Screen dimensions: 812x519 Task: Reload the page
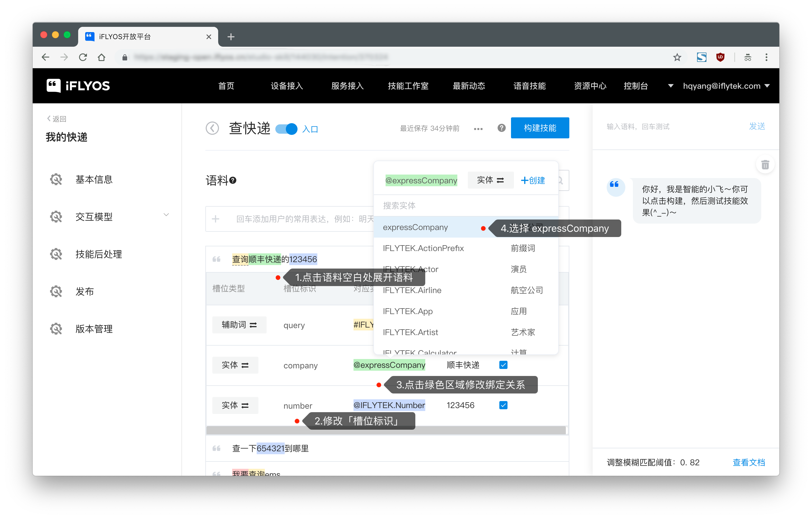(83, 57)
